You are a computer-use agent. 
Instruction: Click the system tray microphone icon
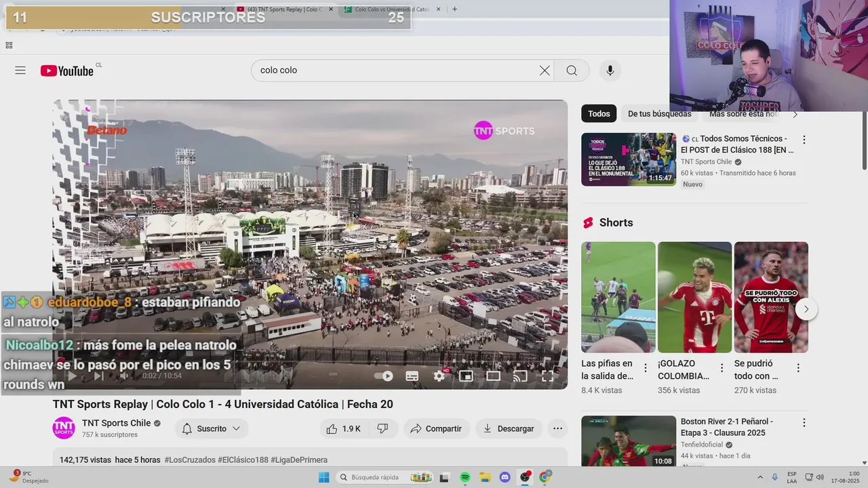coord(774,477)
